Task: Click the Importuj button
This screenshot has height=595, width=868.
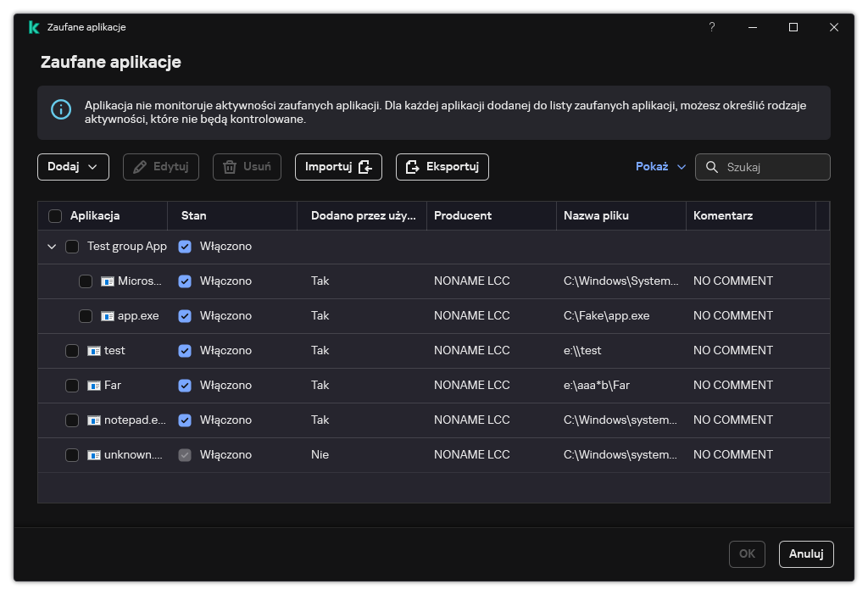Action: pyautogui.click(x=338, y=167)
